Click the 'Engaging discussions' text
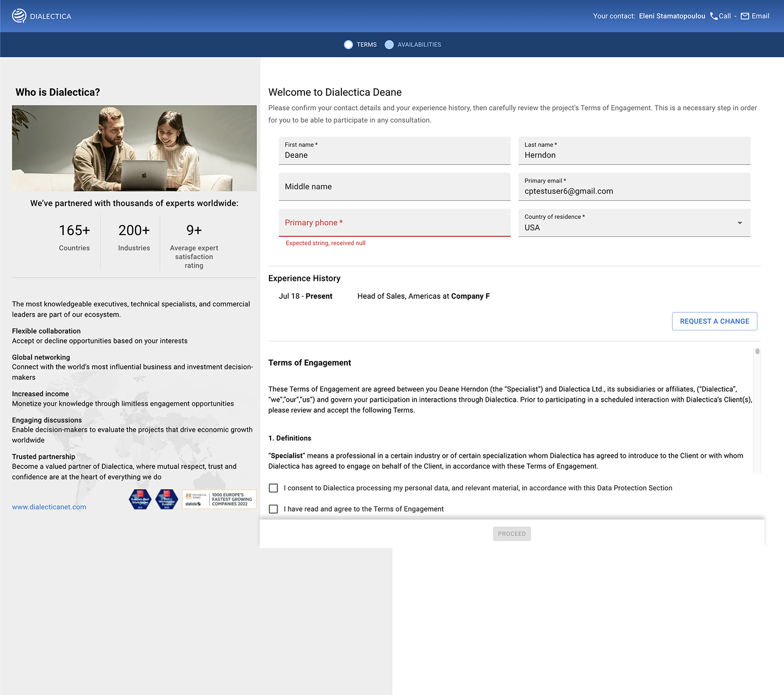Viewport: 784px width, 695px height. pyautogui.click(x=47, y=420)
